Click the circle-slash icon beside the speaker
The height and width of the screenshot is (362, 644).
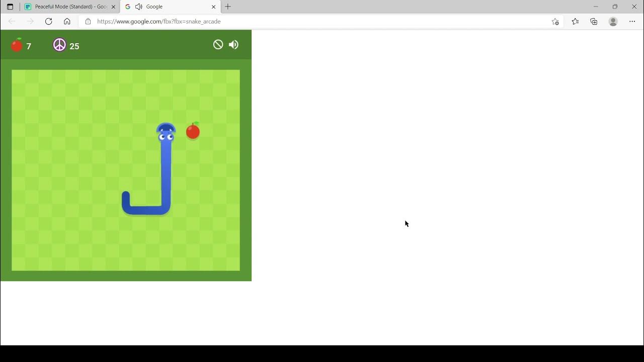(218, 45)
